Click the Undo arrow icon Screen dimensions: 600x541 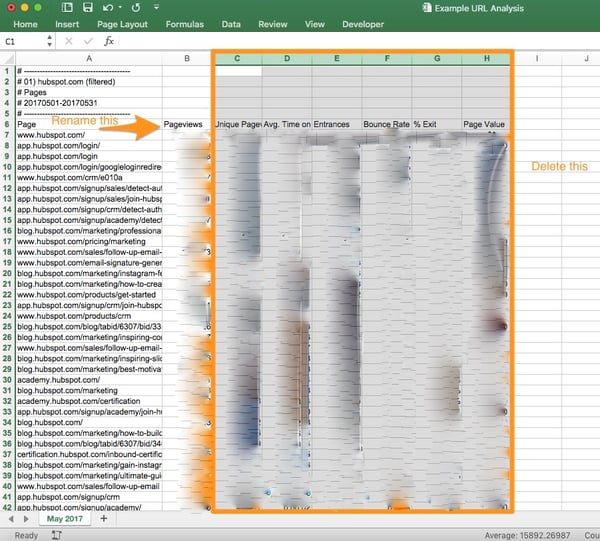107,7
